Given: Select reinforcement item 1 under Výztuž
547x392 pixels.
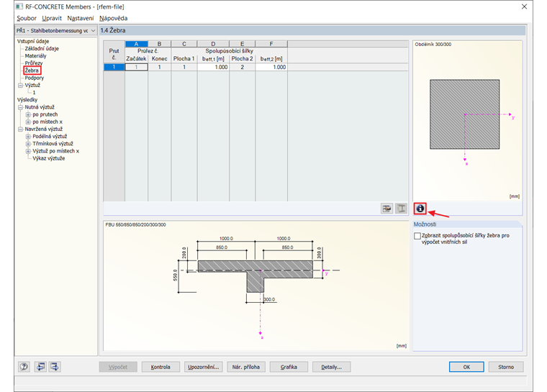Looking at the screenshot, I should [34, 92].
